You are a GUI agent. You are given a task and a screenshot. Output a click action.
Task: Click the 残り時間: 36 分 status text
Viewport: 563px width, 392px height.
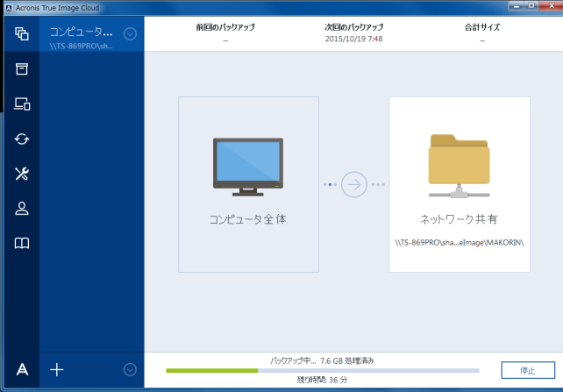(322, 380)
